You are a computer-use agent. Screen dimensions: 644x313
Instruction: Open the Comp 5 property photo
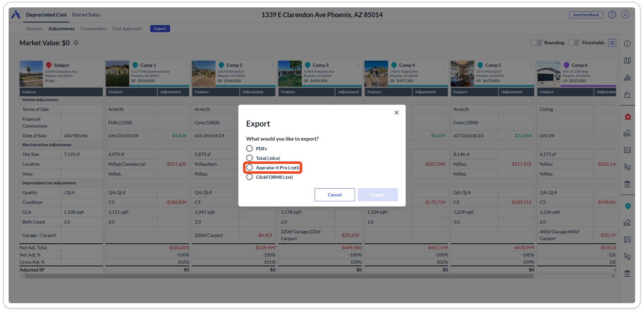(462, 74)
